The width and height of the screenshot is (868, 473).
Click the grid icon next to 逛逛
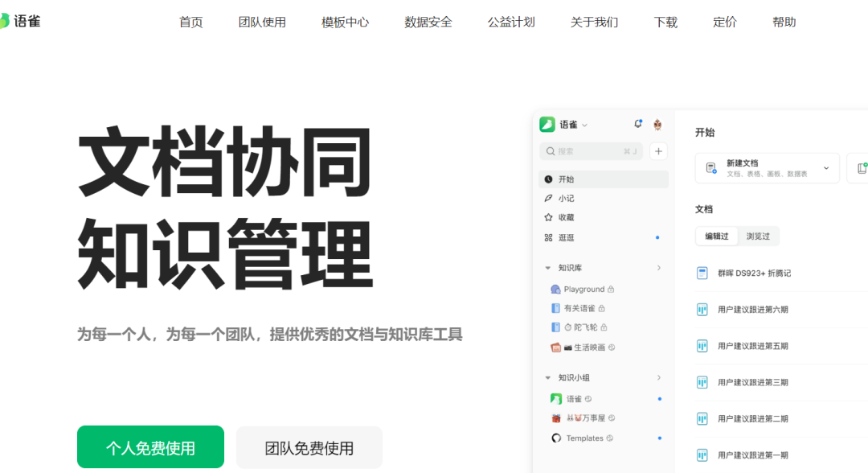point(548,237)
